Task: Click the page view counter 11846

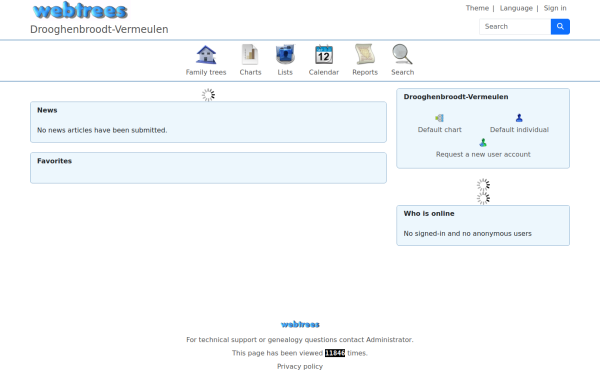Action: (x=335, y=353)
